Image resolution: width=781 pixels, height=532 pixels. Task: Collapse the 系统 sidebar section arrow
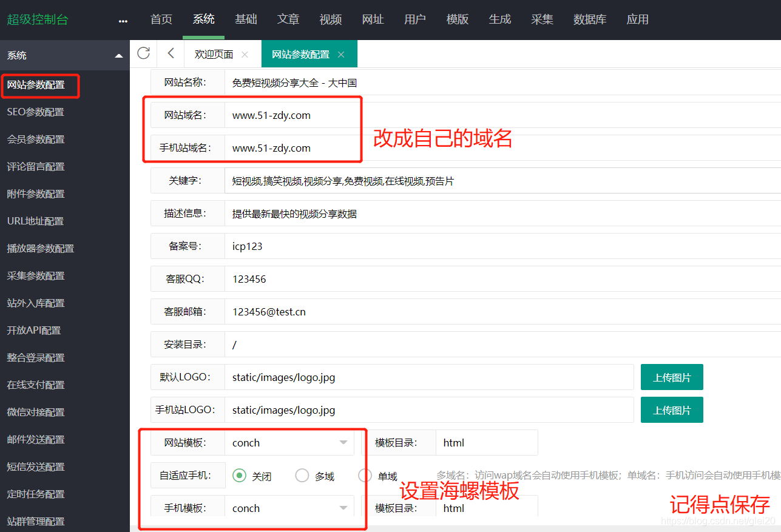click(119, 55)
